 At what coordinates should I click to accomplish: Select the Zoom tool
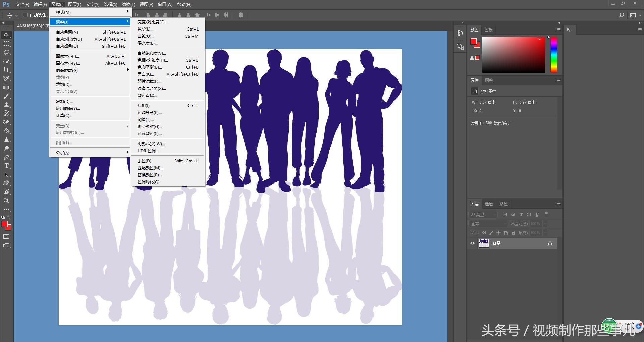6,201
